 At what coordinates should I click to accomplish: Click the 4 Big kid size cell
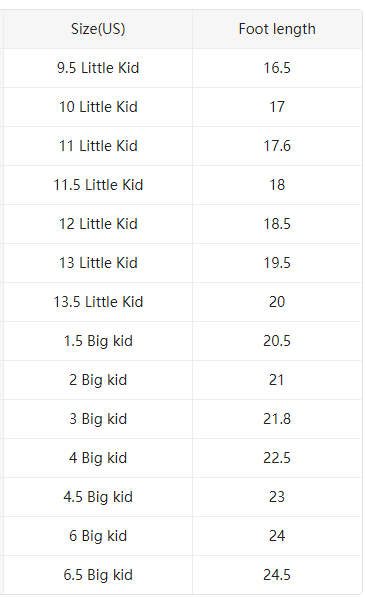[x=98, y=458]
